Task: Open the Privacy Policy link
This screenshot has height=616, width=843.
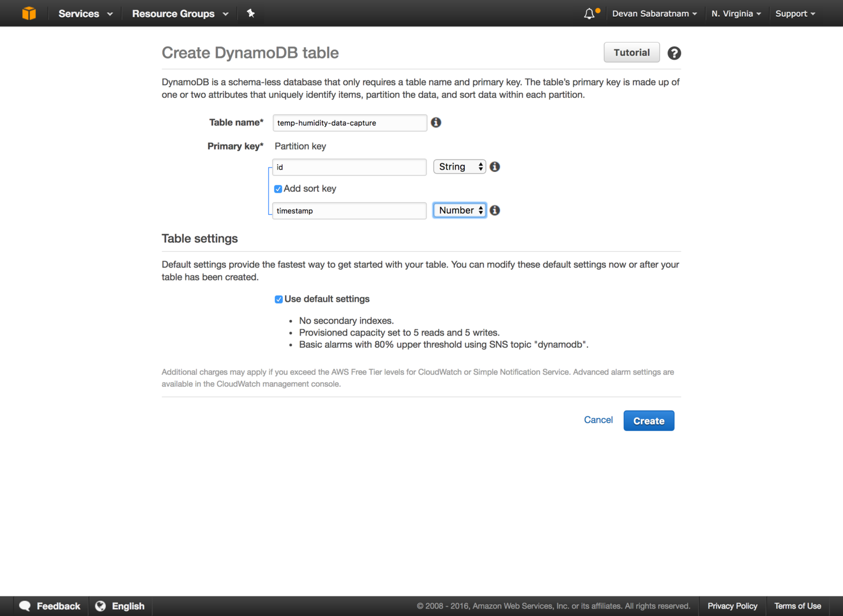Action: coord(732,606)
